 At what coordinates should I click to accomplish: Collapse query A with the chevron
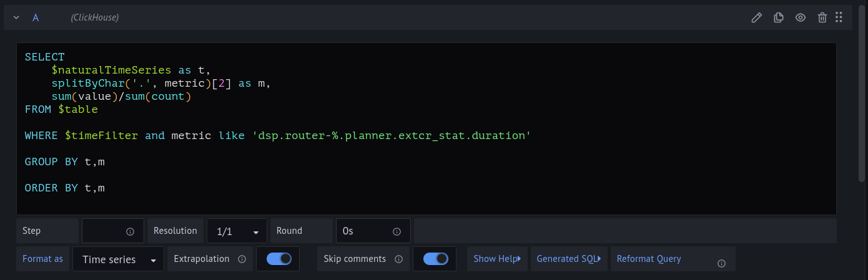pyautogui.click(x=16, y=17)
